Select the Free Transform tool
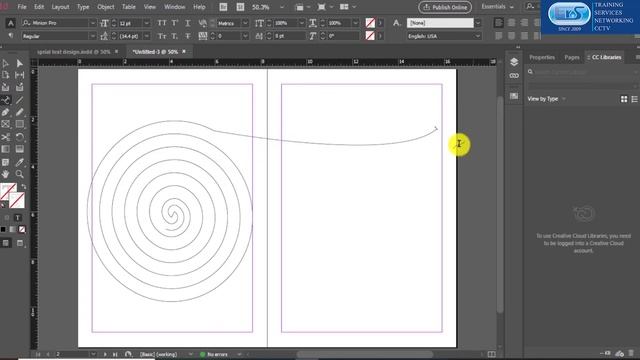The width and height of the screenshot is (640, 360). (x=19, y=137)
